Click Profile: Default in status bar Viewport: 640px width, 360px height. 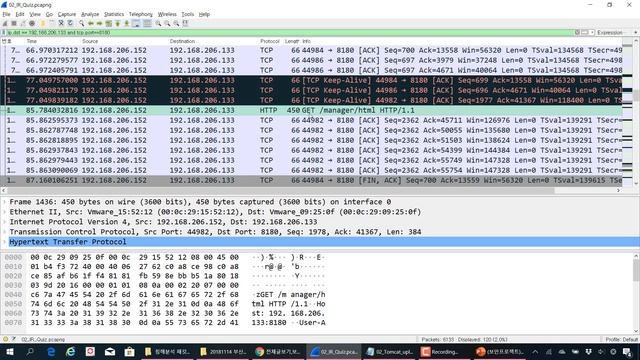[x=621, y=339]
